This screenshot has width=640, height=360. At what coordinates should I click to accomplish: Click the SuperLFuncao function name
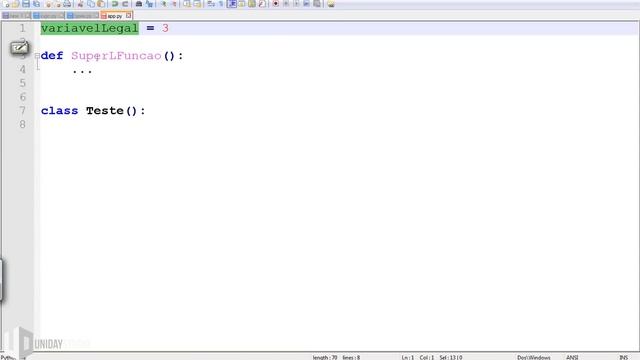pos(116,56)
